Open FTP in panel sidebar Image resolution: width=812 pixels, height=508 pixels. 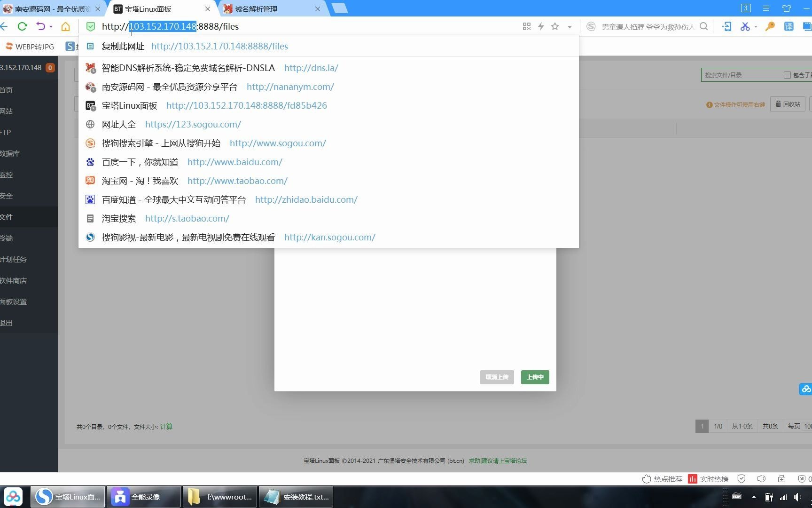click(28, 132)
